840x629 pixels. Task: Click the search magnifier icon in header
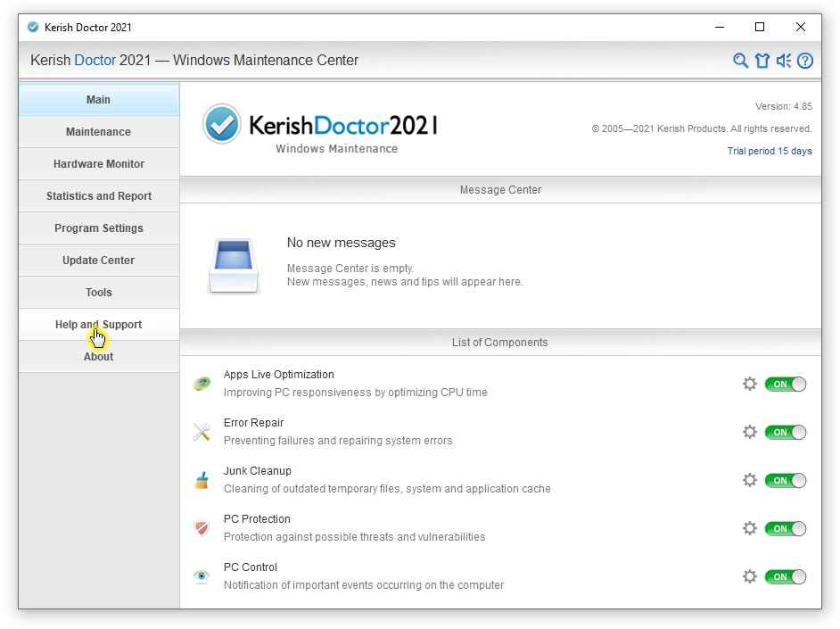pyautogui.click(x=740, y=61)
